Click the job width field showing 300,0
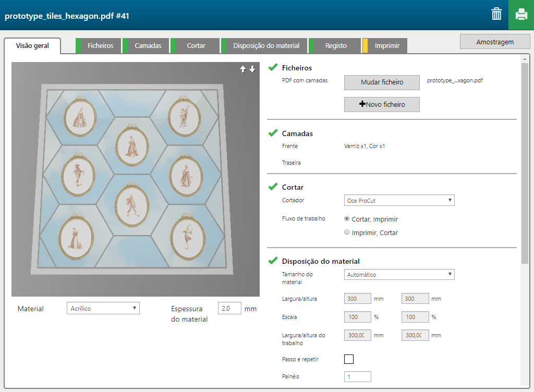 click(358, 335)
